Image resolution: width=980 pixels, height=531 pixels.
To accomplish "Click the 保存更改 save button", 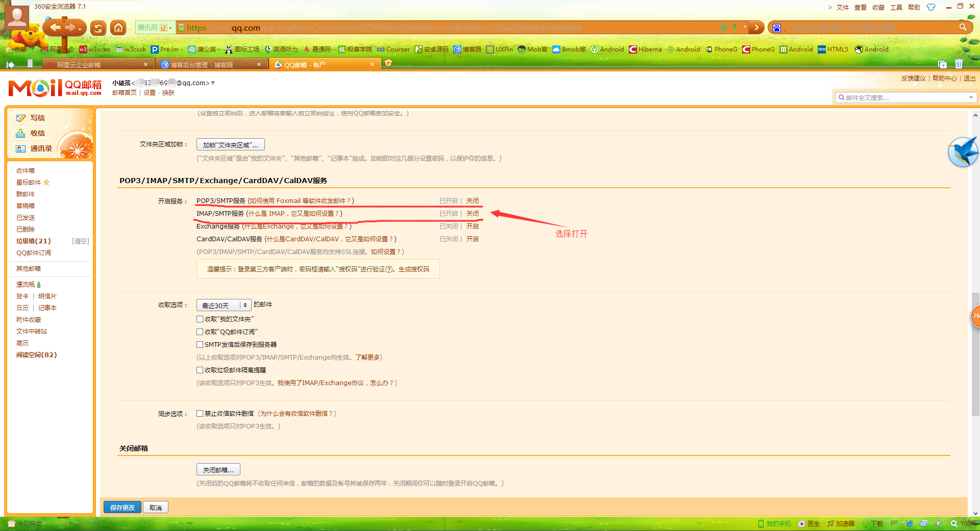I will [122, 507].
